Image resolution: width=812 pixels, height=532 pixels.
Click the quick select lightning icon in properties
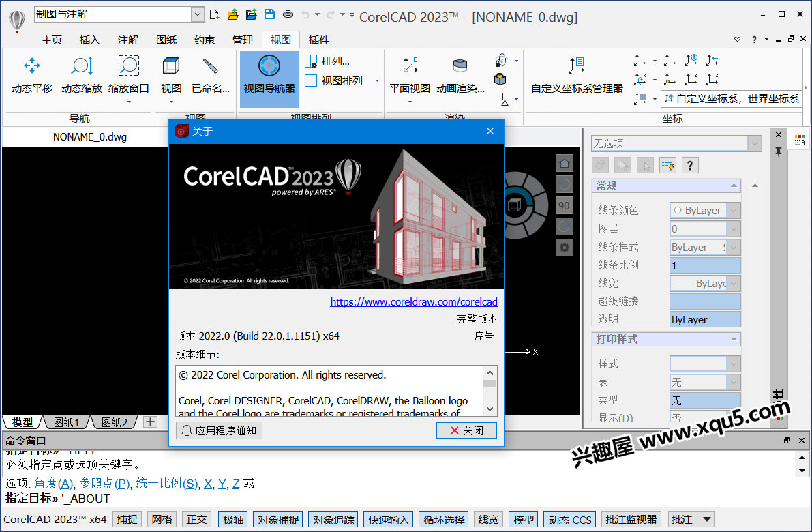[667, 165]
